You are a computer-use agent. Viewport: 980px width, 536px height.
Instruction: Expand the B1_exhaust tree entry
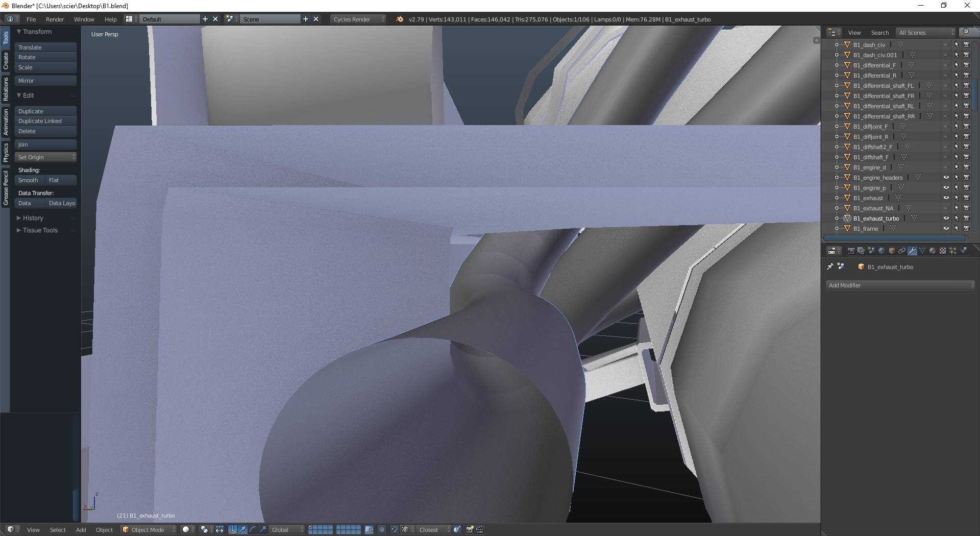click(x=837, y=198)
